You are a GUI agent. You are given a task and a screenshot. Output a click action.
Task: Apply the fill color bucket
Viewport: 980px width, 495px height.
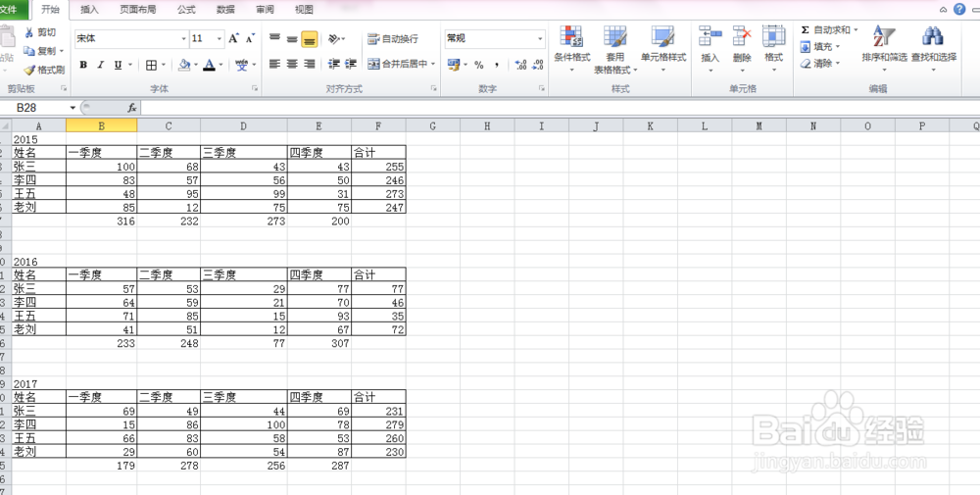pos(184,65)
